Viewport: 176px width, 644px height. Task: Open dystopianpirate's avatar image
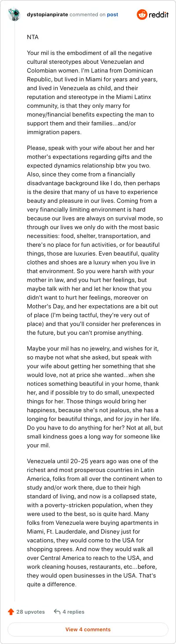pos(15,15)
